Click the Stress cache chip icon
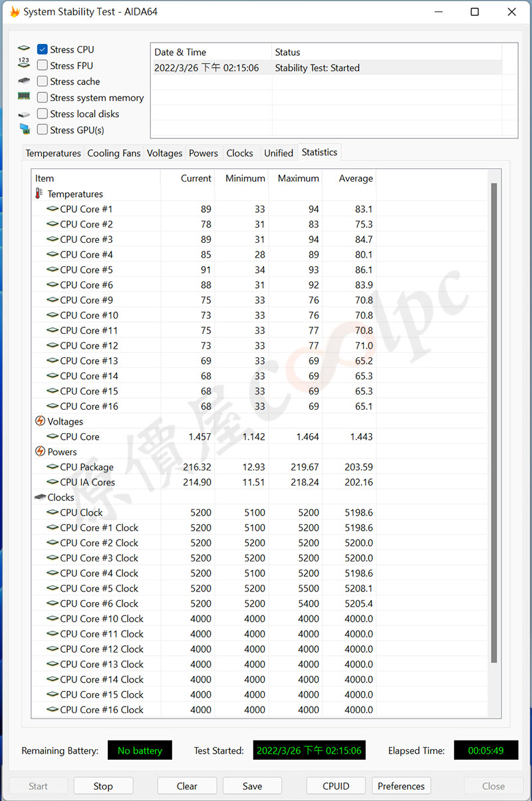 point(24,81)
